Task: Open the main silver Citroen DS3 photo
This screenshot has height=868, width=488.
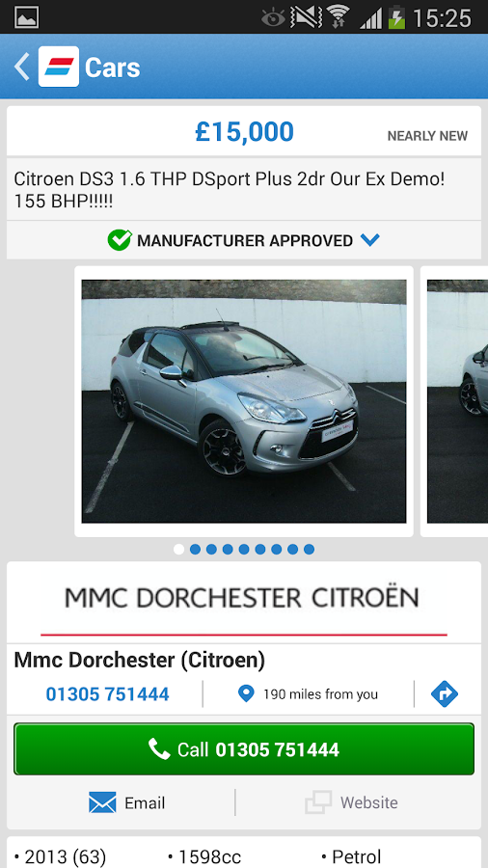Action: (244, 401)
